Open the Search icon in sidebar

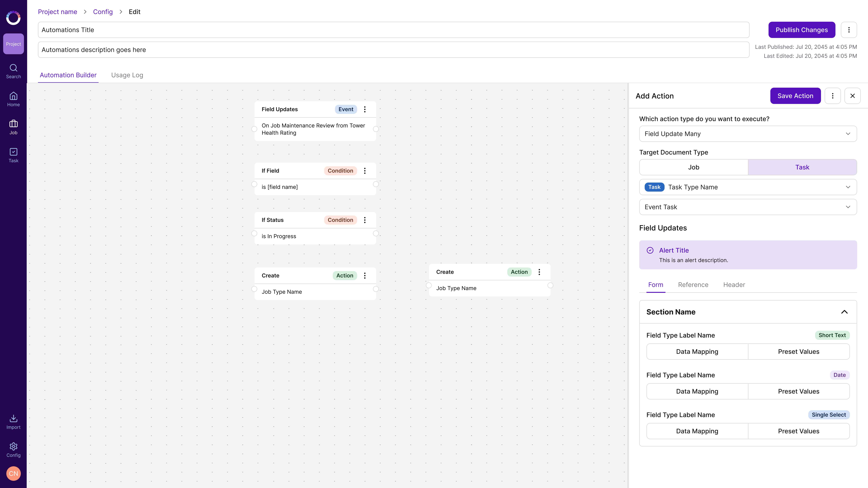[x=13, y=71]
